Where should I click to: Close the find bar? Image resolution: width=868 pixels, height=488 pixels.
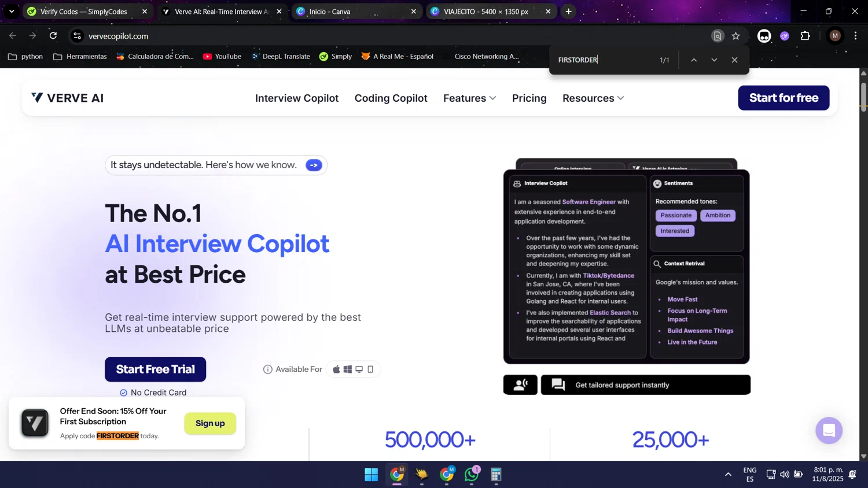(x=734, y=60)
